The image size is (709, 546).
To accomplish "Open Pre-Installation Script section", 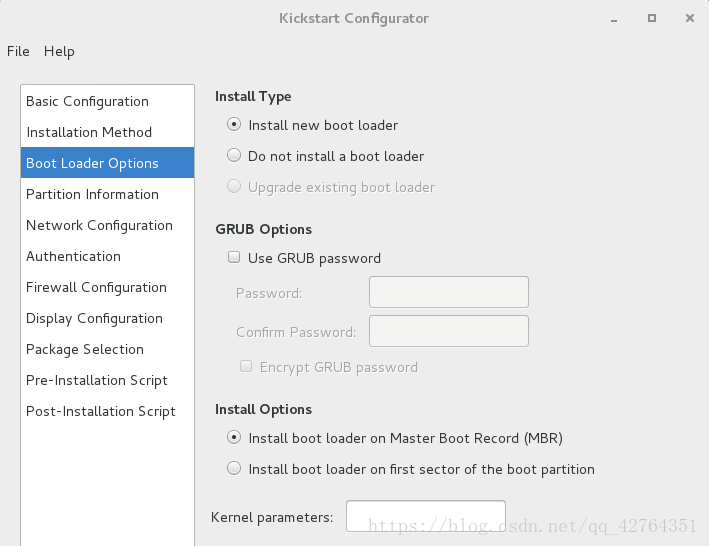I will 107,380.
